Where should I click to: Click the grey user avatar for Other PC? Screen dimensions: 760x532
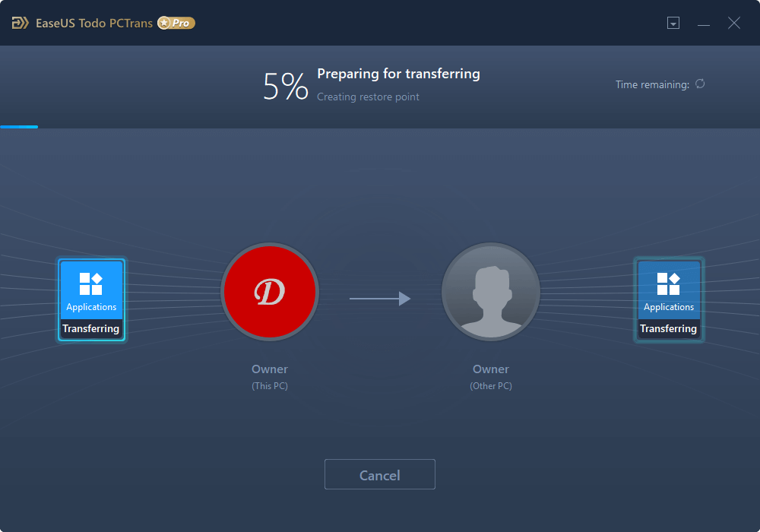[x=491, y=292]
